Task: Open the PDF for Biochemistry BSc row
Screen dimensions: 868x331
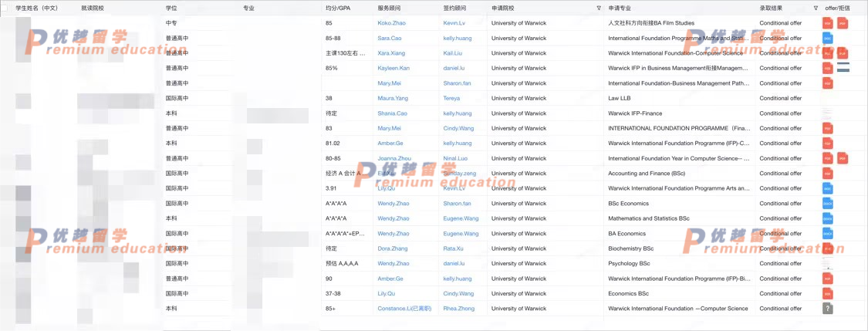Action: 827,248
